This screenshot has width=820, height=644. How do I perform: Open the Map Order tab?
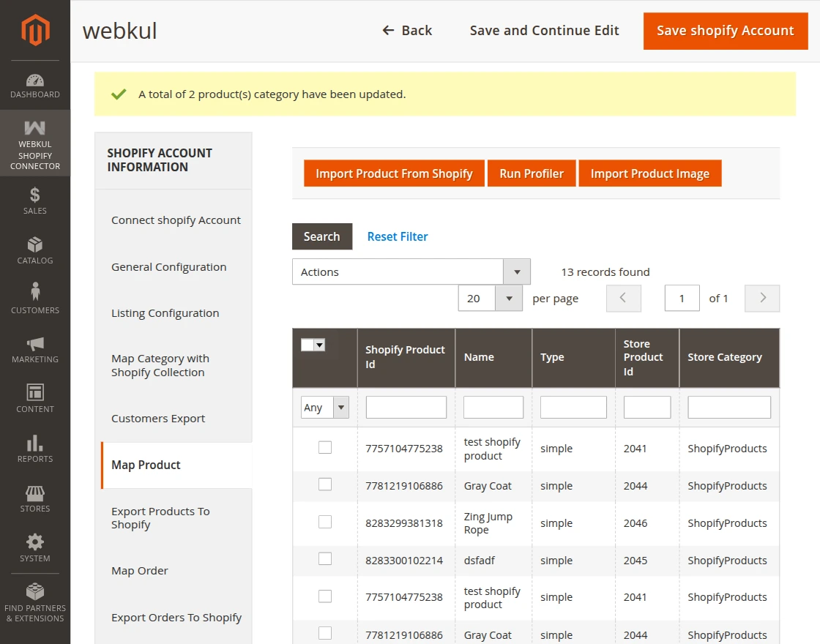tap(140, 571)
